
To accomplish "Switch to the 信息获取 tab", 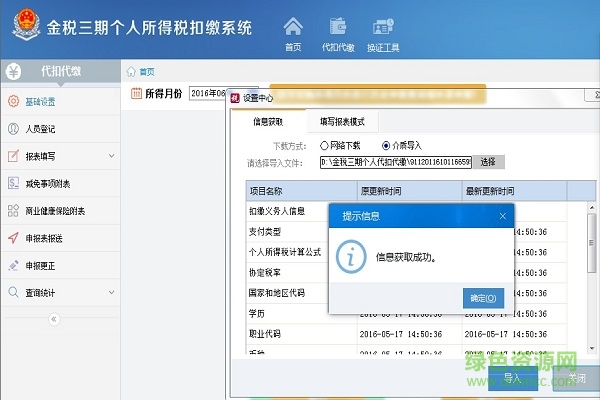I will coord(267,122).
